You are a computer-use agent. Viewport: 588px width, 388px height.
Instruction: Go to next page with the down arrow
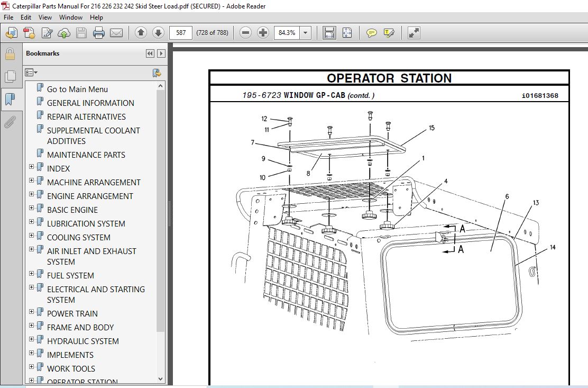(158, 33)
